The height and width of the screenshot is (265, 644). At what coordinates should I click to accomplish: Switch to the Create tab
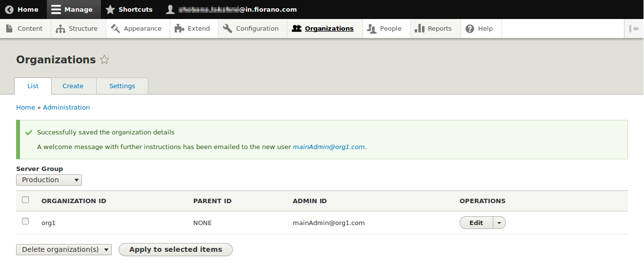point(73,86)
